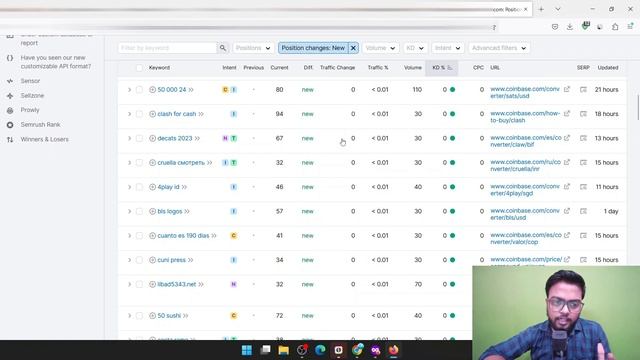Image resolution: width=640 pixels, height=360 pixels.
Task: Click the Sensor sidebar icon
Action: point(10,81)
